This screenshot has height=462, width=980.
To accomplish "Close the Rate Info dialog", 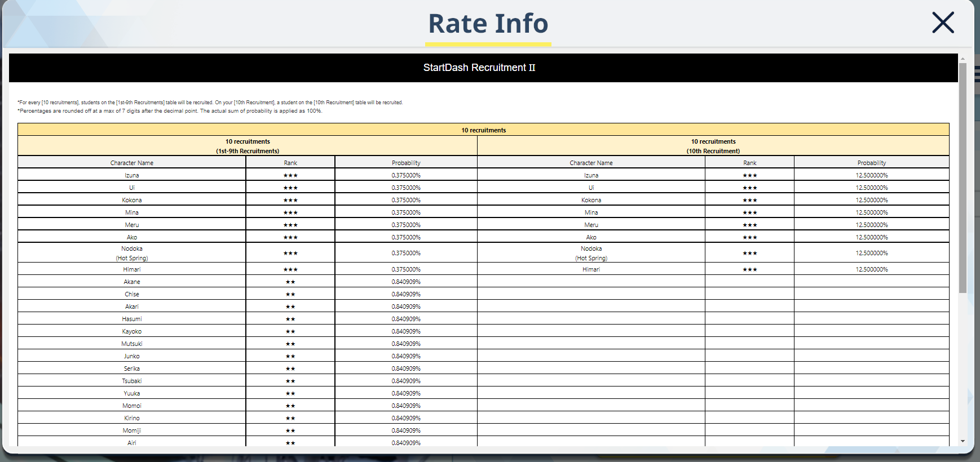I will (943, 23).
